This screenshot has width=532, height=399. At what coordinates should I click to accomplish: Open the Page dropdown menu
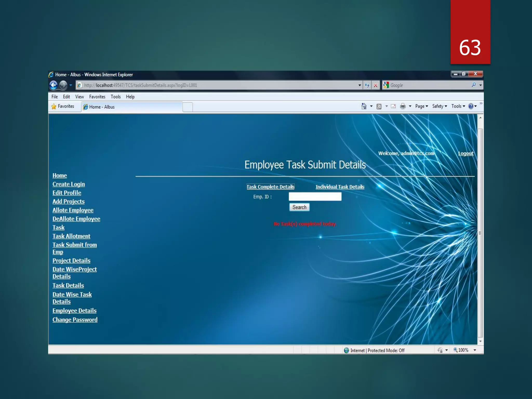421,106
